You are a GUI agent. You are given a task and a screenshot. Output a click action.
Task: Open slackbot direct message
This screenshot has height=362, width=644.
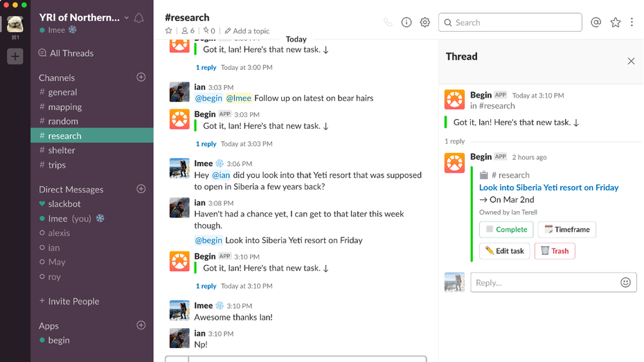click(x=92, y=203)
